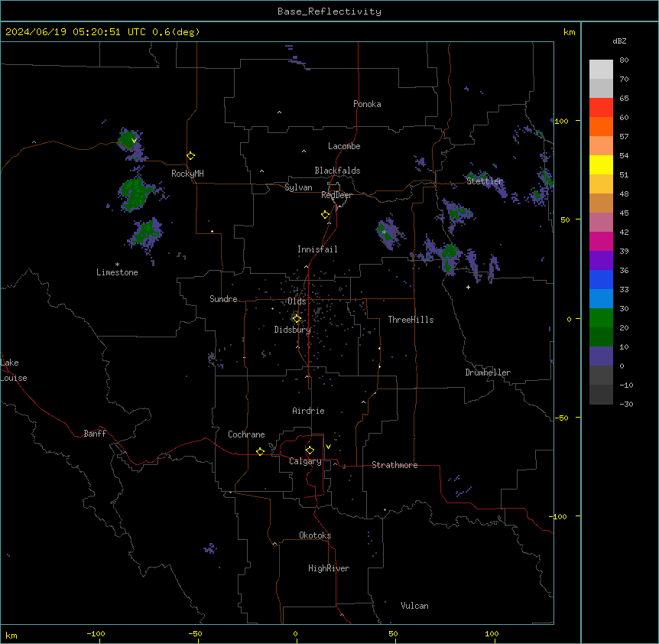The height and width of the screenshot is (644, 659).
Task: Click the yellow diamond marker above Calgary label
Action: (310, 450)
